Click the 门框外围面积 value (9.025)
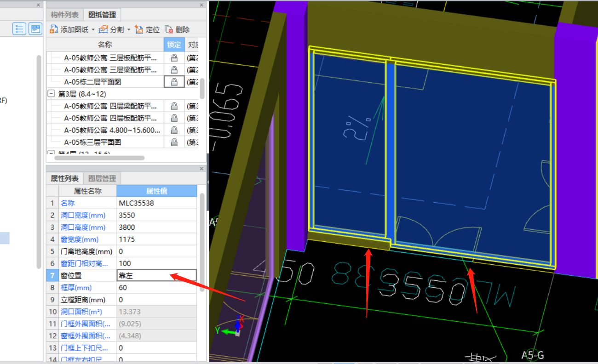 coord(157,324)
